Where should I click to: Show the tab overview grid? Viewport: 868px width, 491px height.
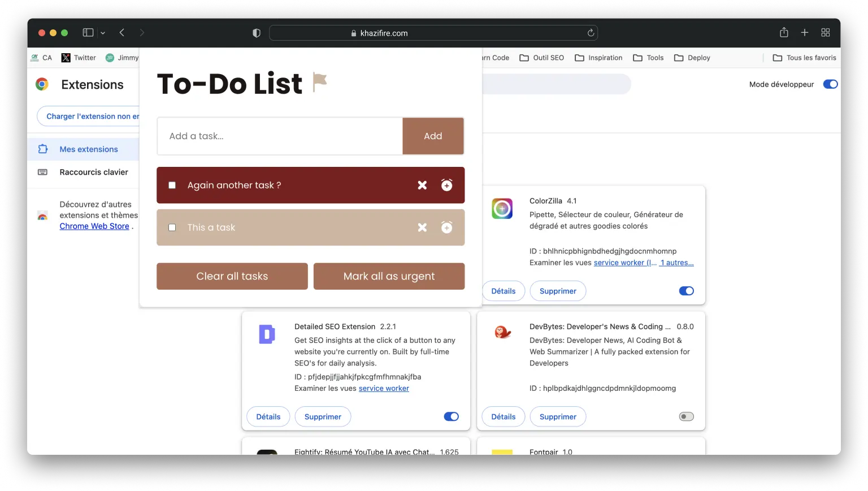[826, 33]
